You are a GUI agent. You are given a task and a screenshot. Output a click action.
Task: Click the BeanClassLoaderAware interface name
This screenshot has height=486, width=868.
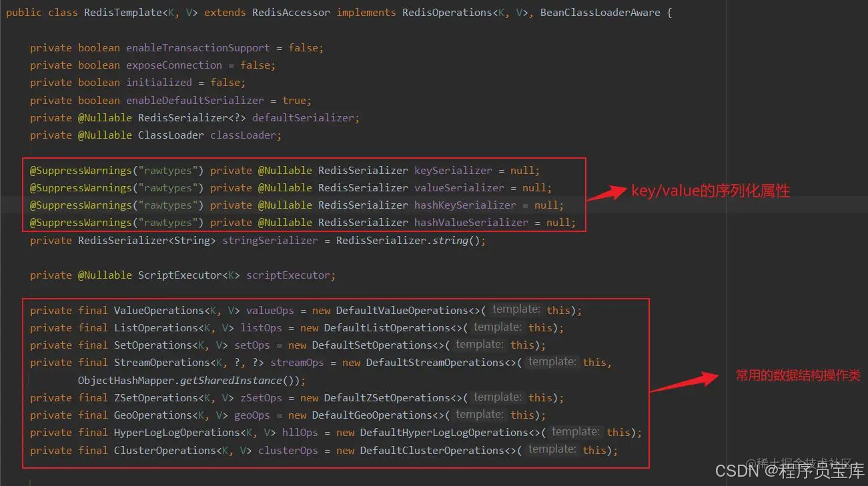pos(599,12)
